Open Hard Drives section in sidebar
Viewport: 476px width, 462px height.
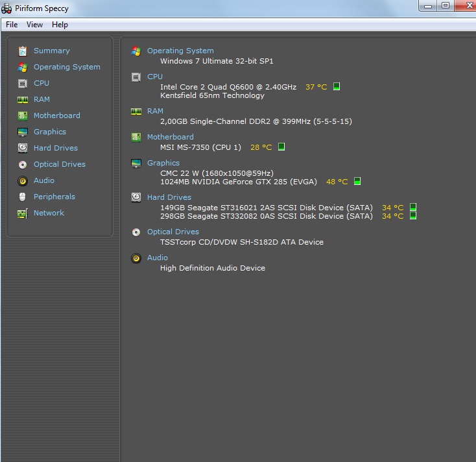pos(56,148)
